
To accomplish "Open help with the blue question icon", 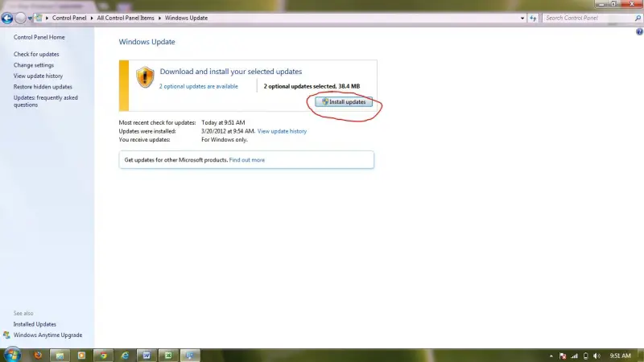I will pyautogui.click(x=639, y=31).
